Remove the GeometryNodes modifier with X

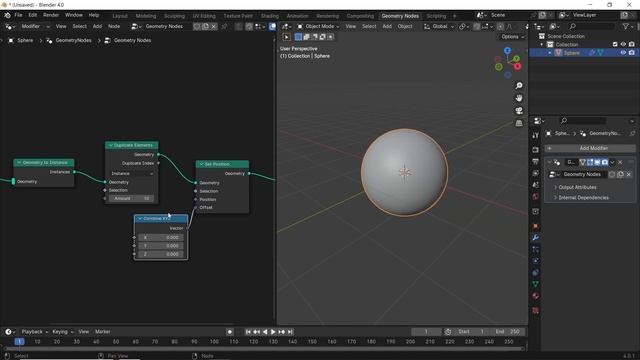pyautogui.click(x=620, y=162)
